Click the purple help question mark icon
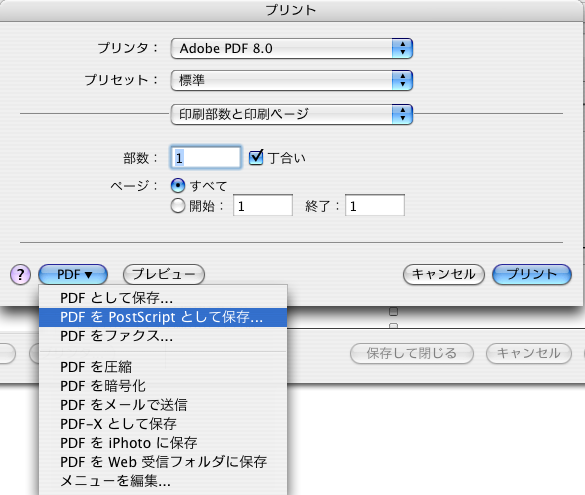This screenshot has width=585, height=495. 20,275
